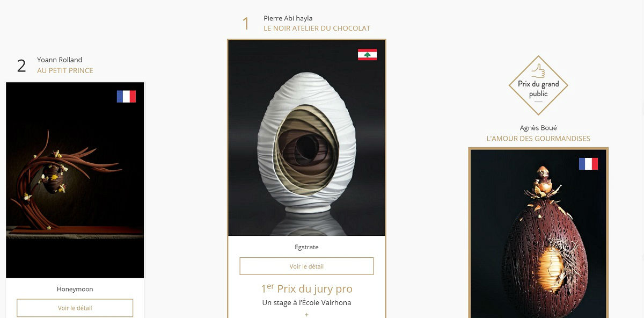Click French flag on Agnès Boué's card
Image resolution: width=644 pixels, height=318 pixels.
click(588, 164)
